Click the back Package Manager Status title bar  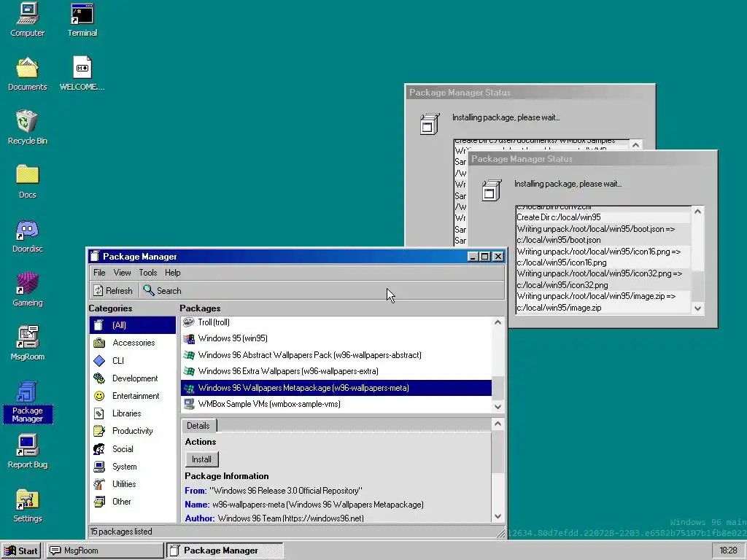click(x=530, y=93)
